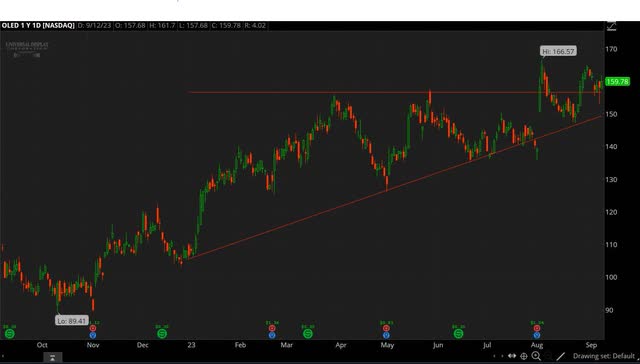Click the red earnings marker near May

pos(386,328)
